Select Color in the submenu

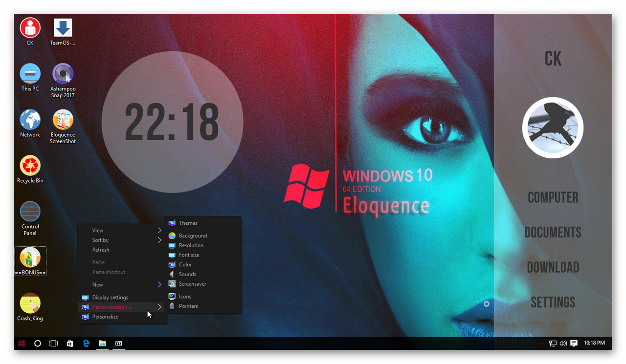[x=203, y=265]
